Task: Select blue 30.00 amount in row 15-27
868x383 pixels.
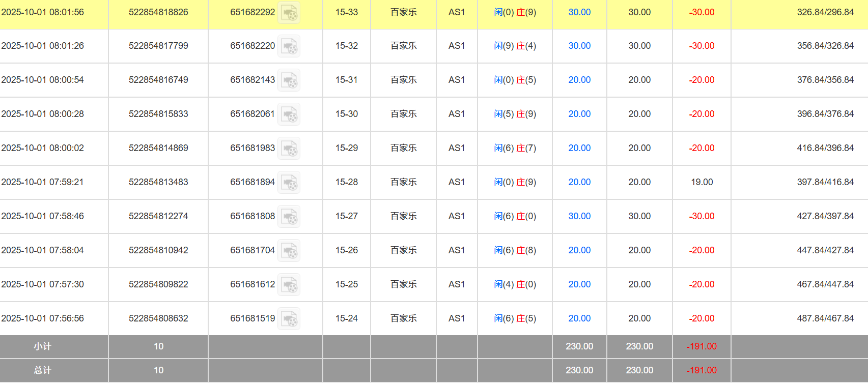Action: pos(579,216)
